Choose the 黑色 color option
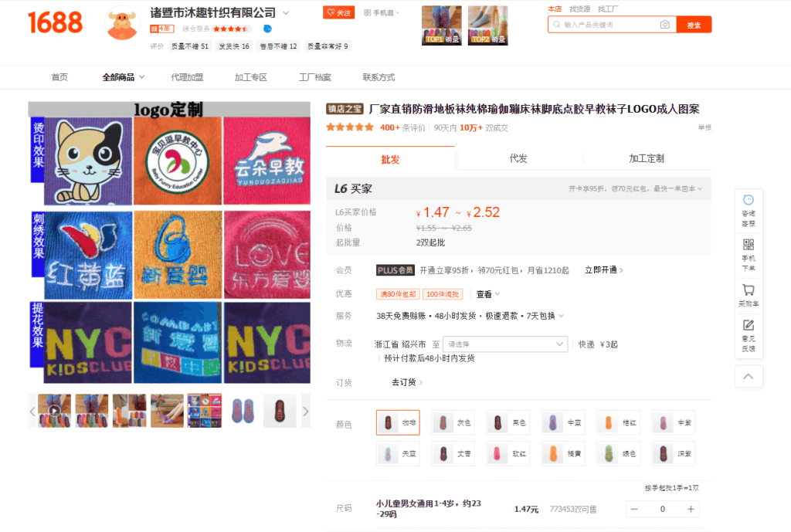 pyautogui.click(x=508, y=422)
